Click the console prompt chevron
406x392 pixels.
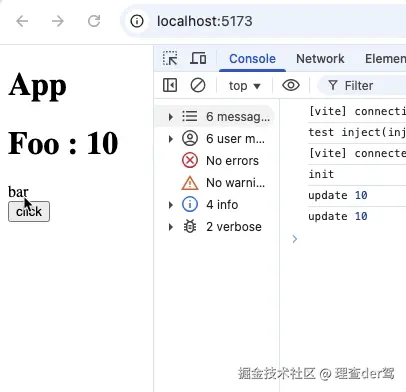(x=294, y=239)
